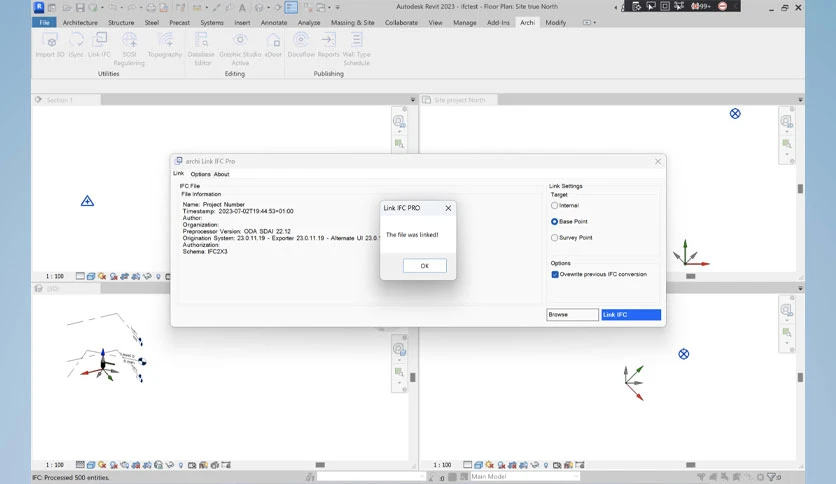Switch to the Collaborate ribbon tab

coord(401,22)
